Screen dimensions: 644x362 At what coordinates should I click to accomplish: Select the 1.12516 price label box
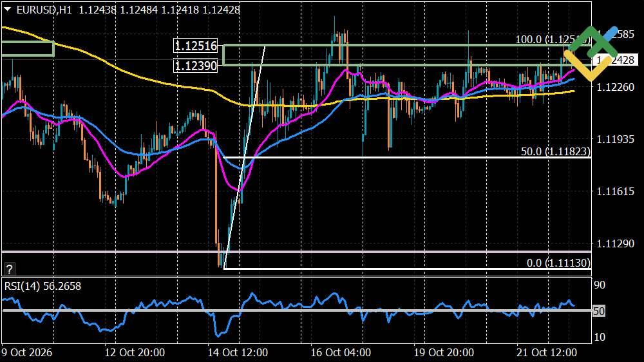pos(196,46)
